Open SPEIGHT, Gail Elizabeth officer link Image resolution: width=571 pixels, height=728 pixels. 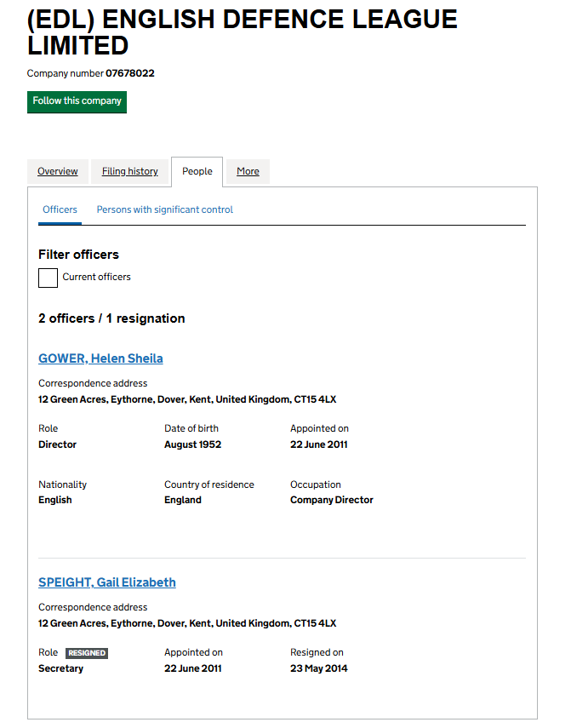click(107, 582)
